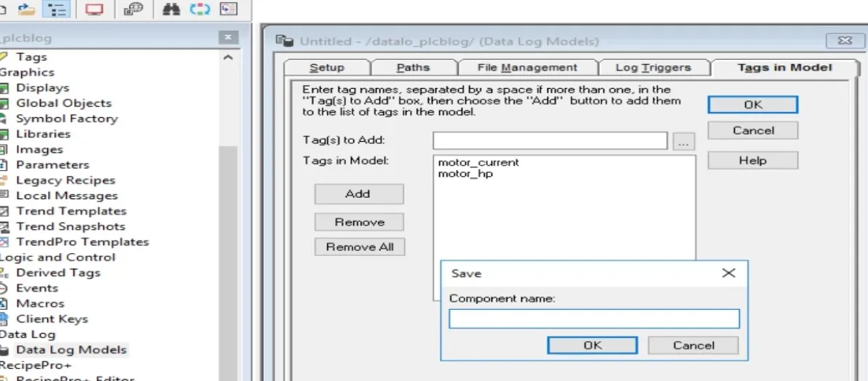Select Local Messages tree item

(x=67, y=196)
